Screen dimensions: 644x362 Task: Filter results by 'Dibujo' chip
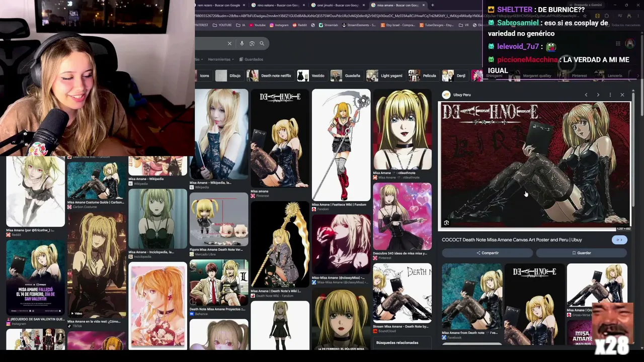pyautogui.click(x=229, y=75)
